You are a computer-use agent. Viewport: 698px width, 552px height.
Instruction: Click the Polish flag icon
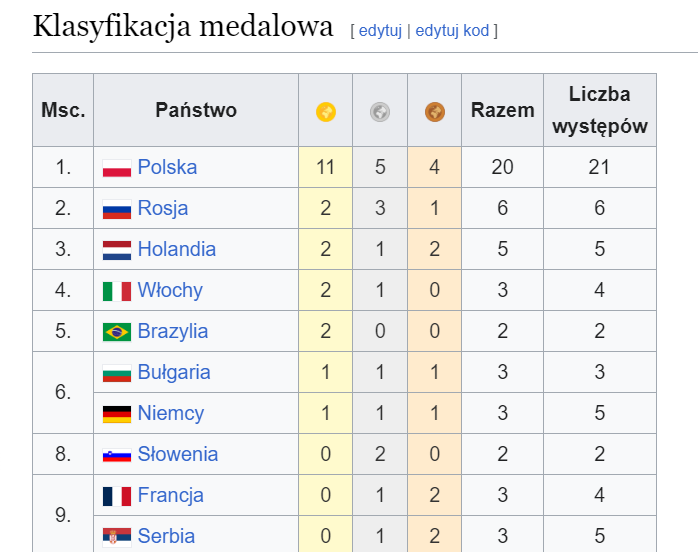click(117, 168)
